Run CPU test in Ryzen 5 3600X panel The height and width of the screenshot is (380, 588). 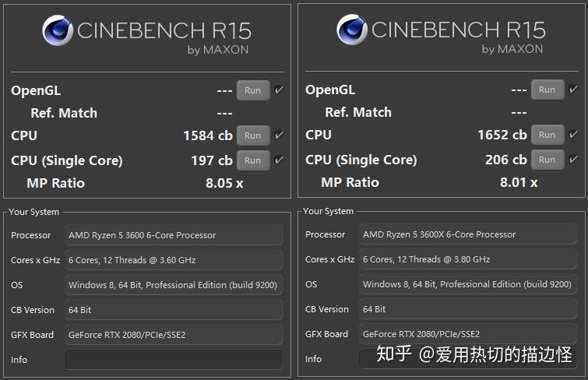click(x=548, y=135)
